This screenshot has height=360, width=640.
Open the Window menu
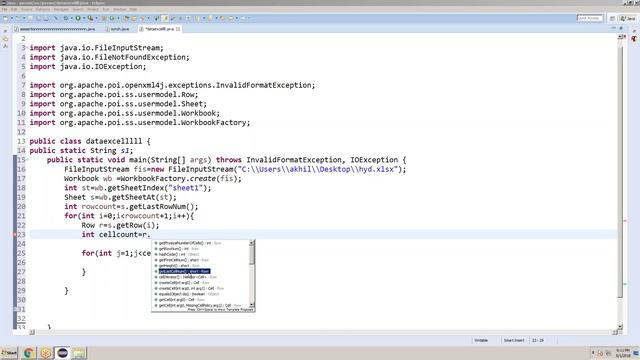coord(120,9)
